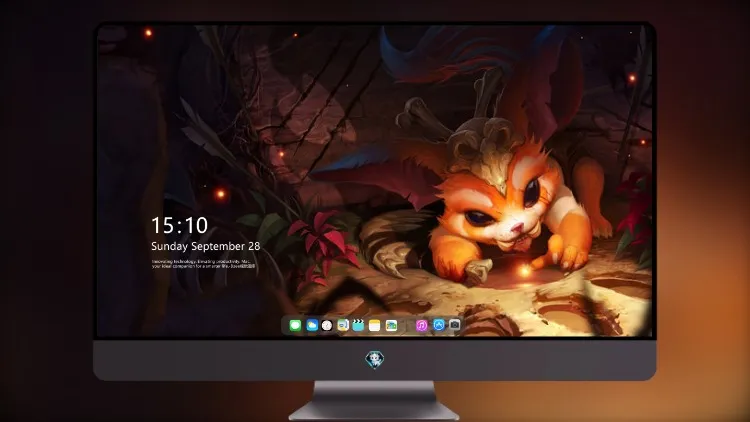This screenshot has height=422, width=750.
Task: Open the green Messages app in dock
Action: 295,325
